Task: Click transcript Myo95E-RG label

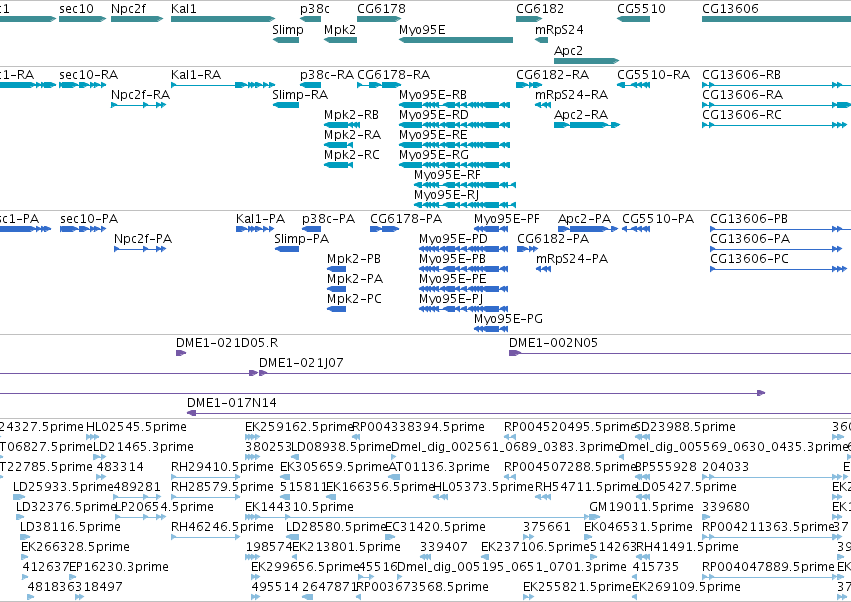Action: click(434, 155)
